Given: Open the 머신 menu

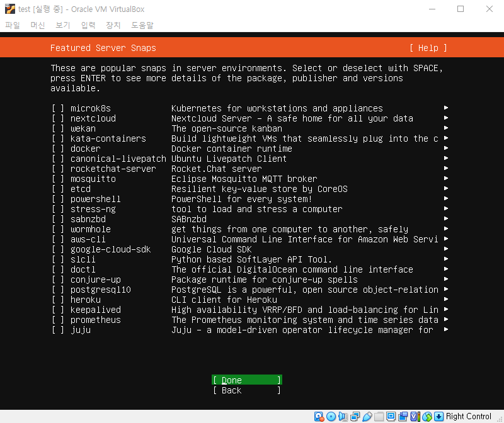Looking at the screenshot, I should (38, 25).
